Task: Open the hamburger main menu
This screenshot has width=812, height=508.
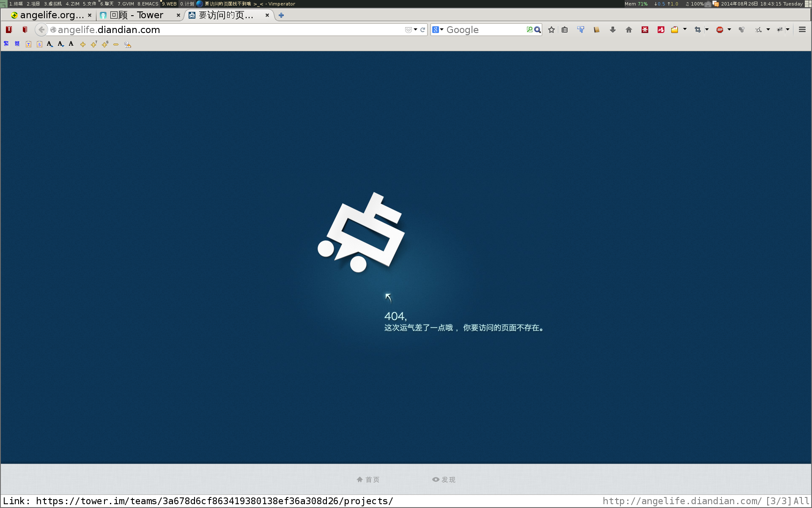Action: 802,30
